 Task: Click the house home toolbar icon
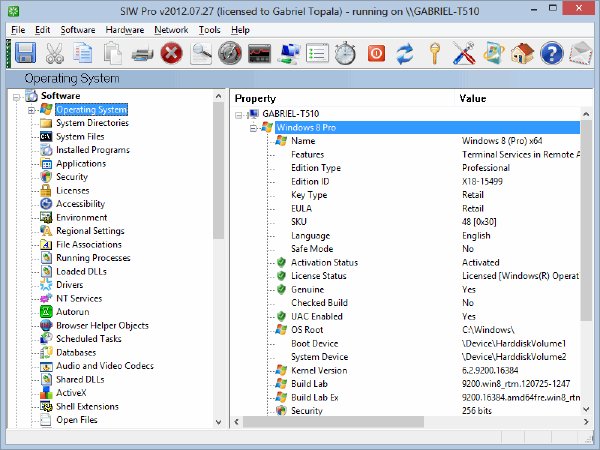[522, 53]
